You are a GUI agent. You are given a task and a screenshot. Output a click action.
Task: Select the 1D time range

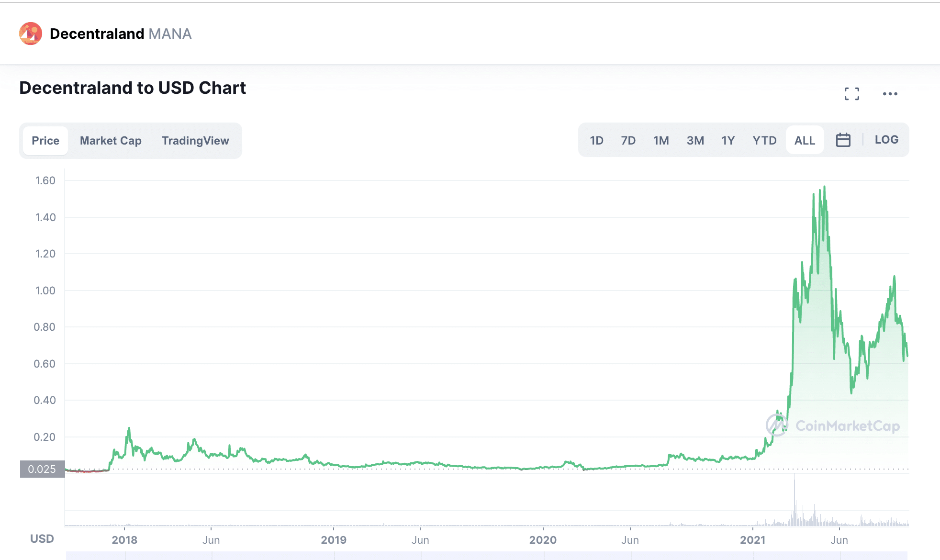tap(596, 140)
